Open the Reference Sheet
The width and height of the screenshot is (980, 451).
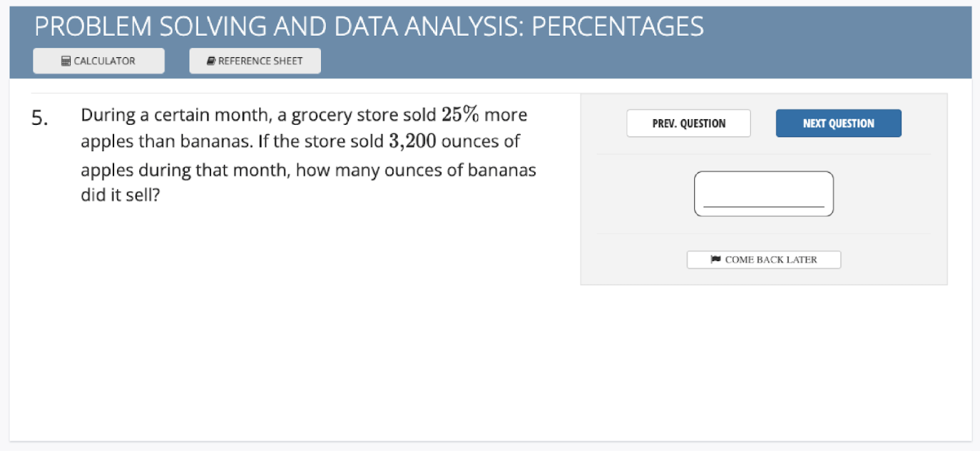coord(255,61)
